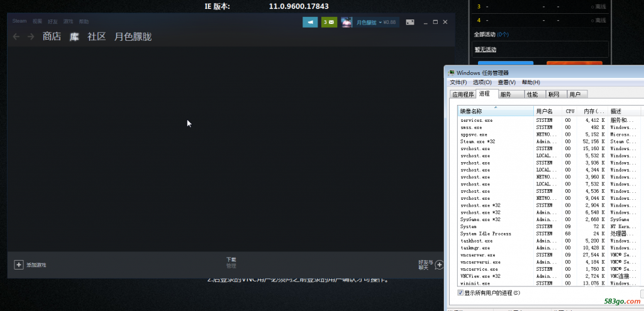
Task: Open 选项(O) menu in Task Manager
Action: tap(482, 82)
